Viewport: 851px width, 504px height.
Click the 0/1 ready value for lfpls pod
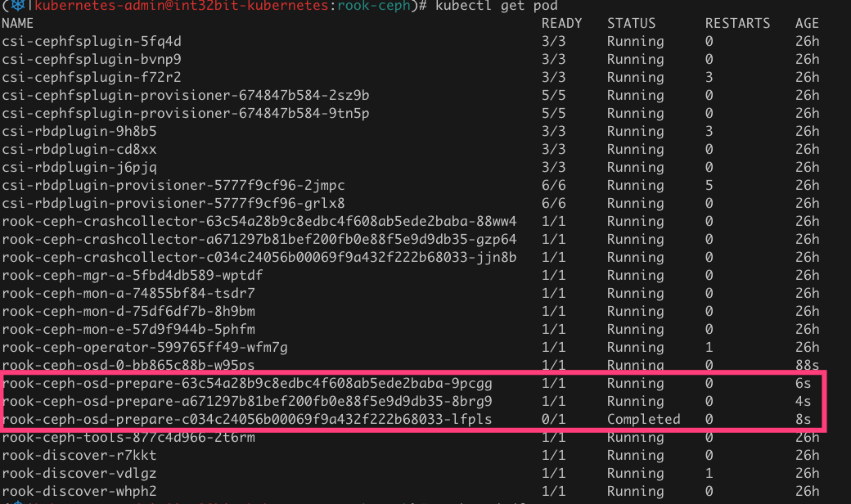[x=553, y=420]
